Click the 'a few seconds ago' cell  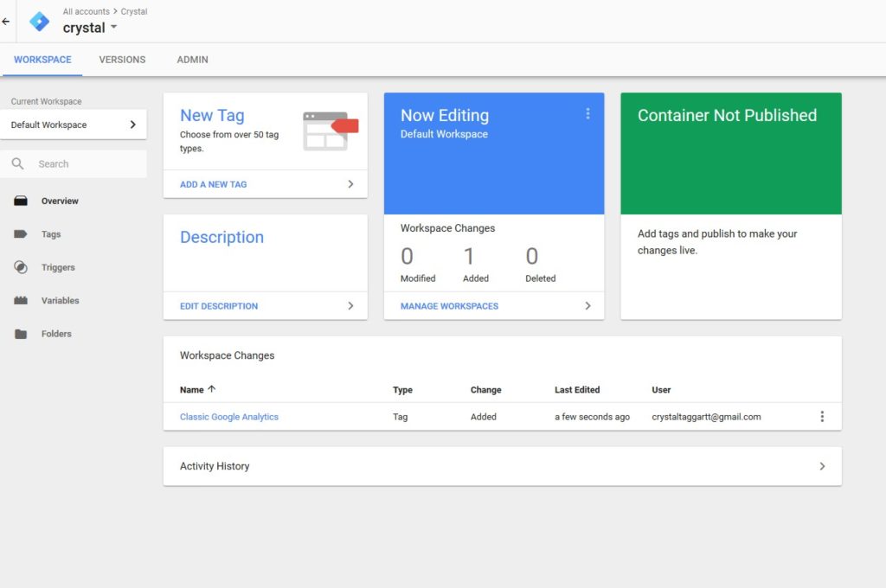point(592,417)
